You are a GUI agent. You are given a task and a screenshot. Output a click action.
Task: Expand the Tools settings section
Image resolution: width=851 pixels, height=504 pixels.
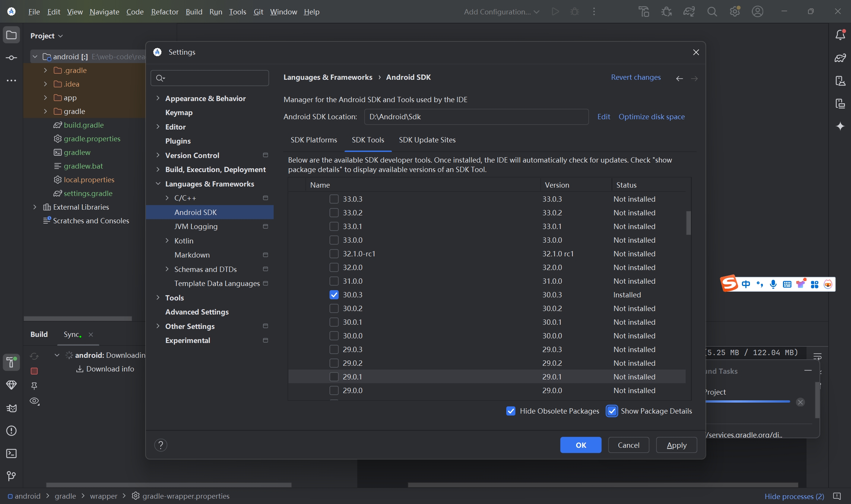pyautogui.click(x=158, y=298)
